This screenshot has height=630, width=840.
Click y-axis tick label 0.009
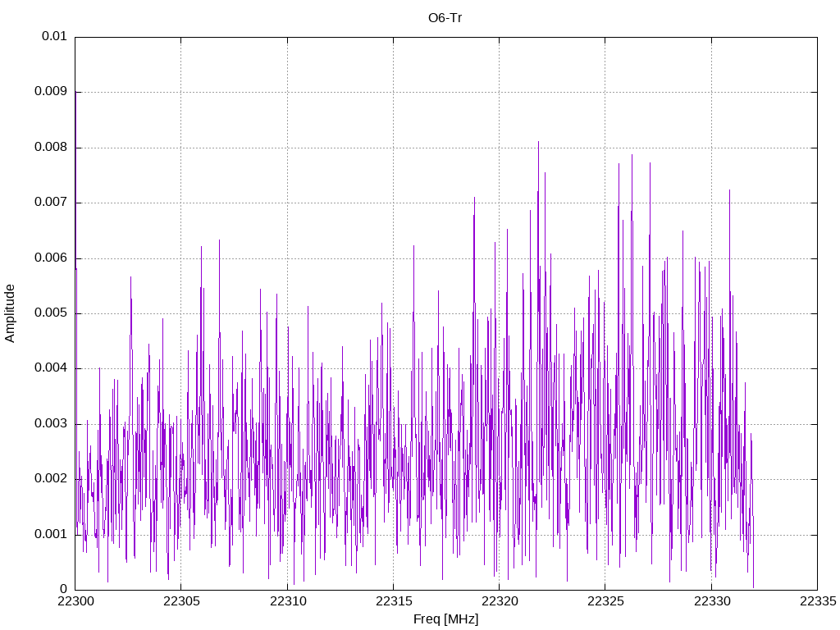click(x=51, y=92)
